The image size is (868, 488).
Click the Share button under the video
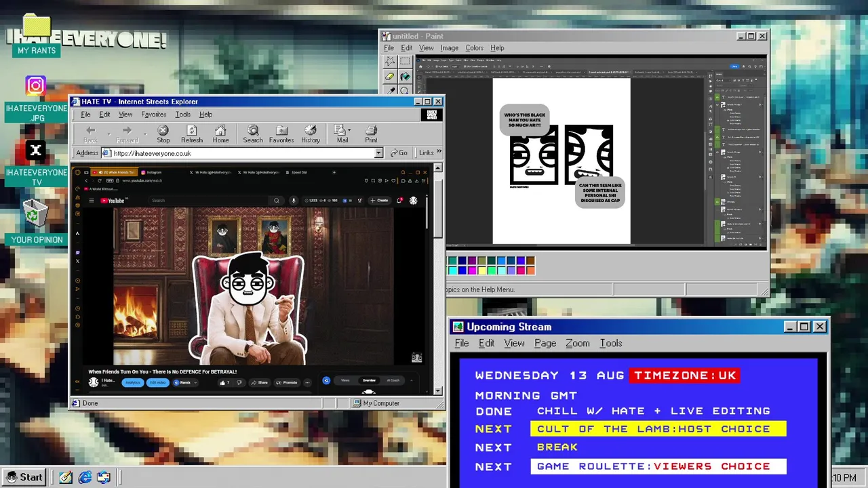(259, 382)
